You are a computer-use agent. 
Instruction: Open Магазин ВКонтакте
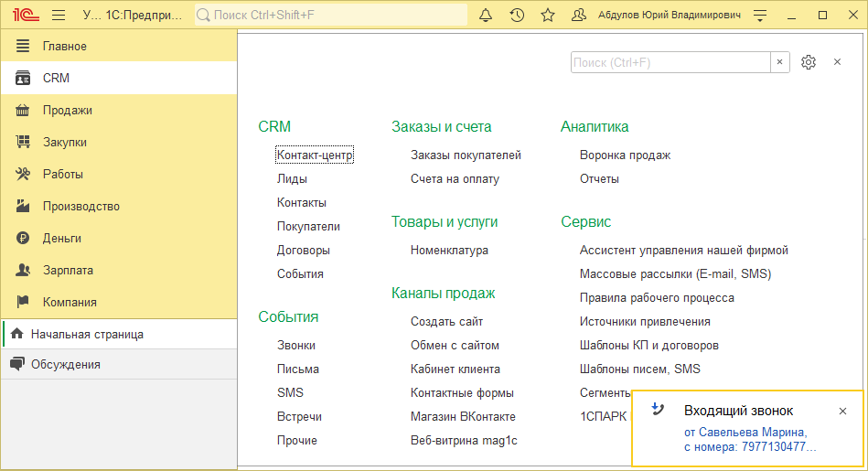463,417
